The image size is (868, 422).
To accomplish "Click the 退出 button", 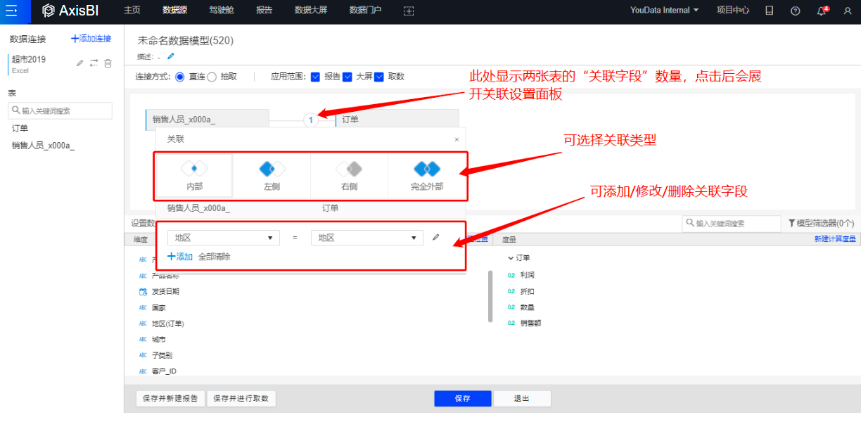I will (522, 399).
